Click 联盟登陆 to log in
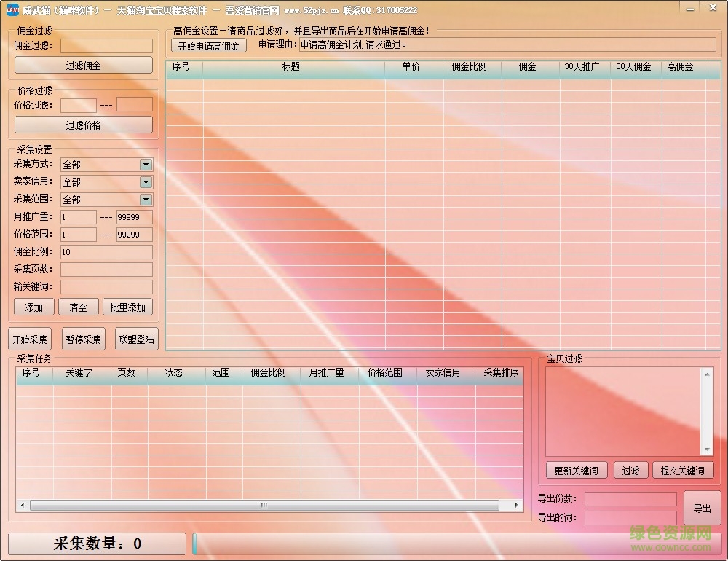728x561 pixels. [136, 339]
